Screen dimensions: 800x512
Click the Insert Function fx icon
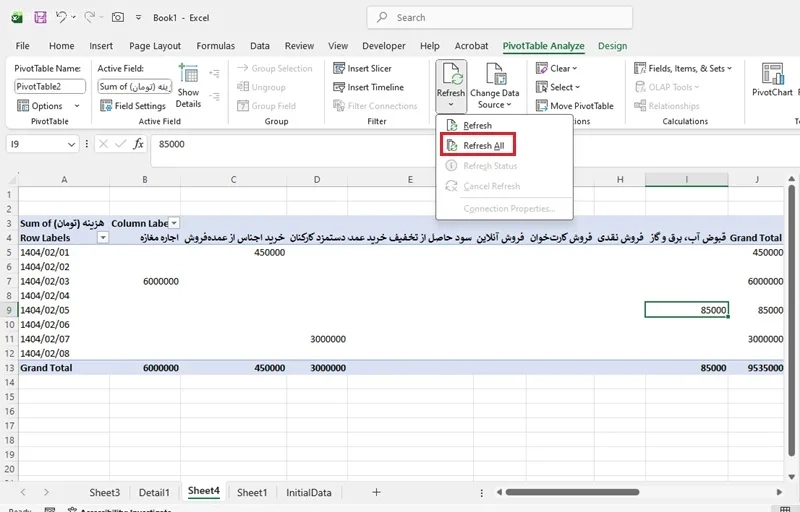[138, 144]
